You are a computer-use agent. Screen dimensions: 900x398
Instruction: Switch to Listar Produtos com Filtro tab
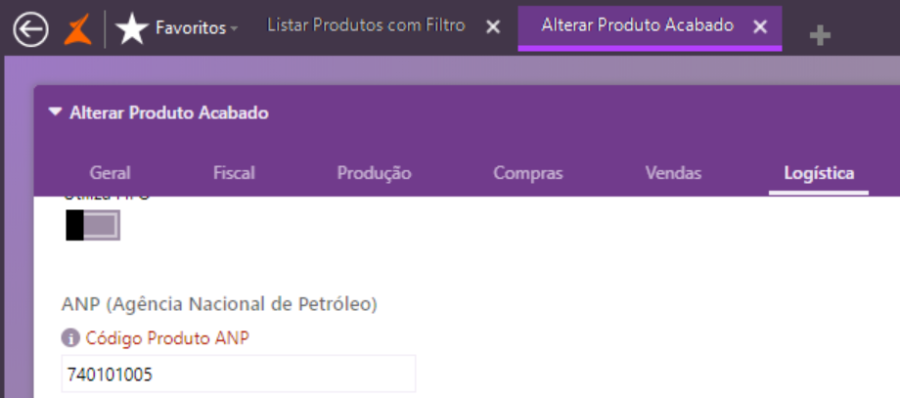tap(366, 26)
